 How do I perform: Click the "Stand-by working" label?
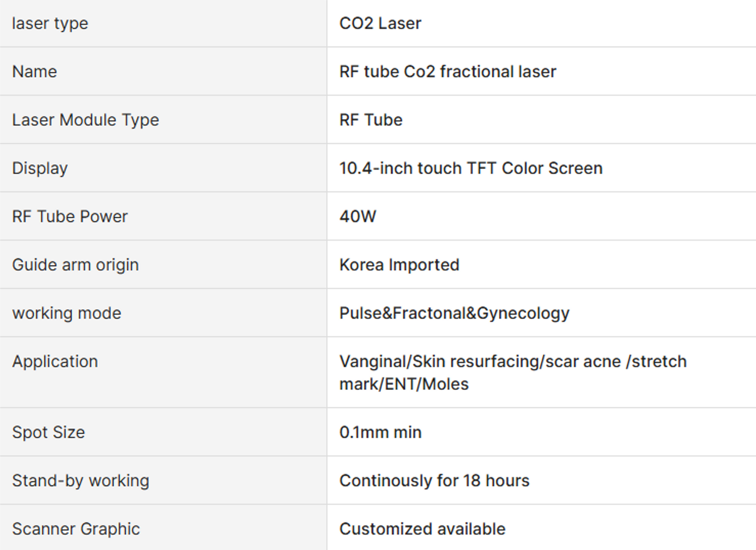point(81,481)
